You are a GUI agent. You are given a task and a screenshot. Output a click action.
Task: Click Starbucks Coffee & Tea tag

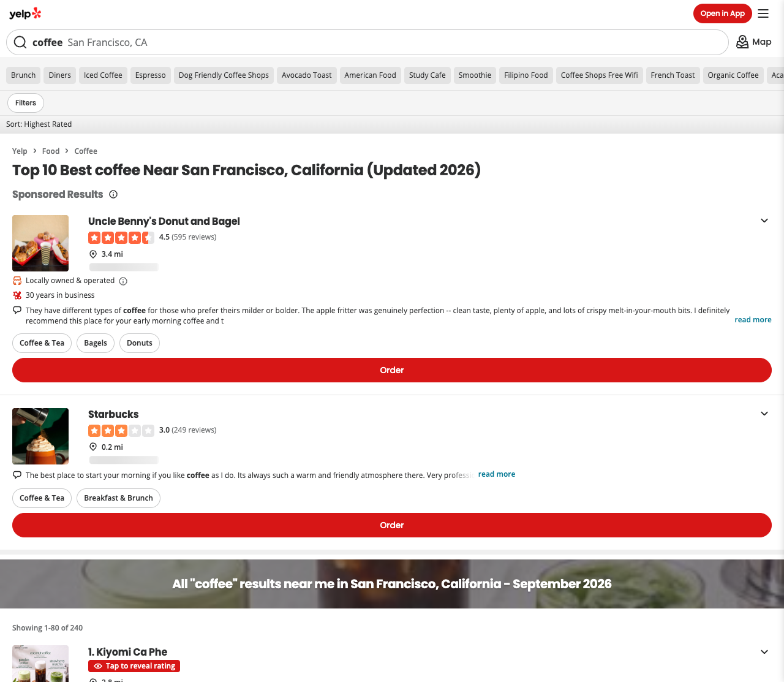[x=42, y=498]
